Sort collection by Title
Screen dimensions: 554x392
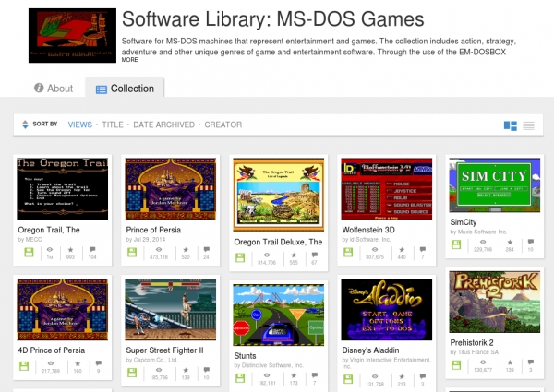click(x=113, y=125)
